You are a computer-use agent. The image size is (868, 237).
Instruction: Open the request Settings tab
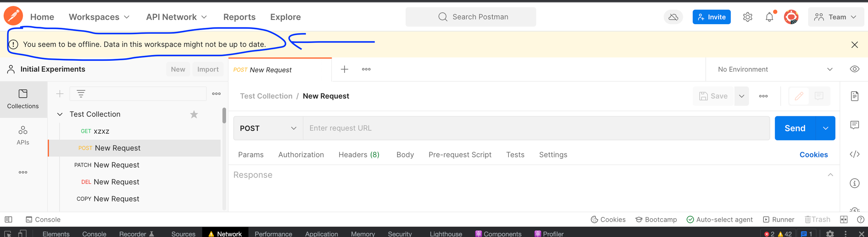tap(553, 155)
